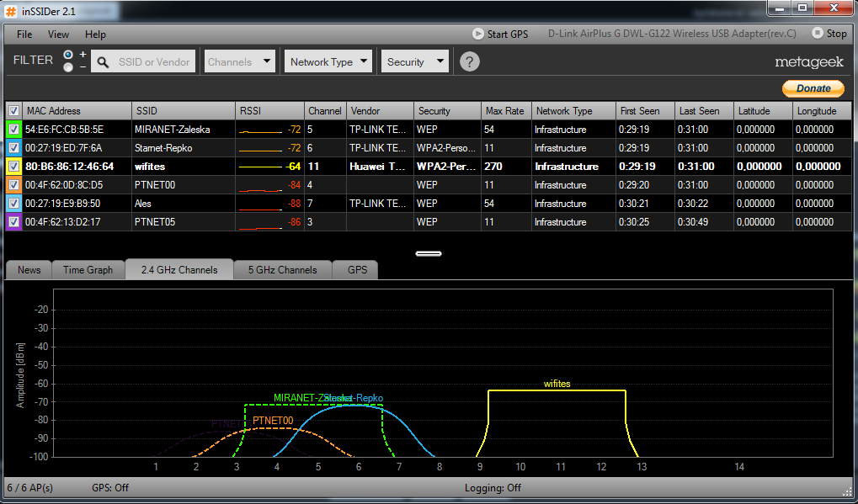
Task: Click the search magnifier icon in filter
Action: point(103,62)
